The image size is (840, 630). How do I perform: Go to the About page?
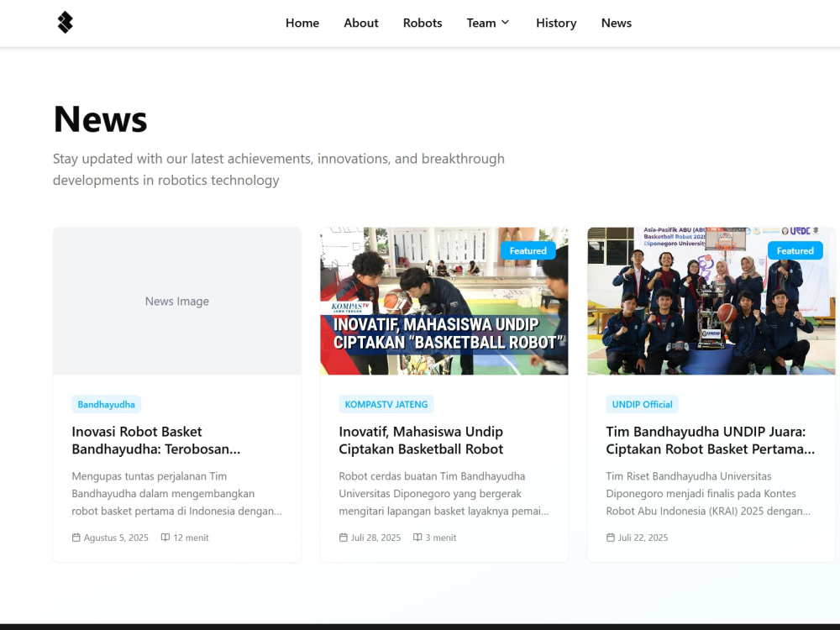click(361, 23)
